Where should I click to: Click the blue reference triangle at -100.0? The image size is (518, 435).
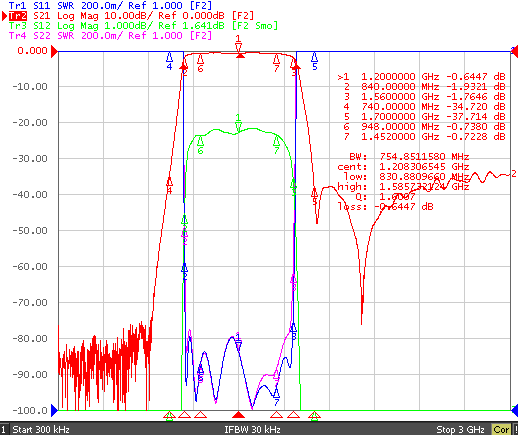pyautogui.click(x=54, y=410)
